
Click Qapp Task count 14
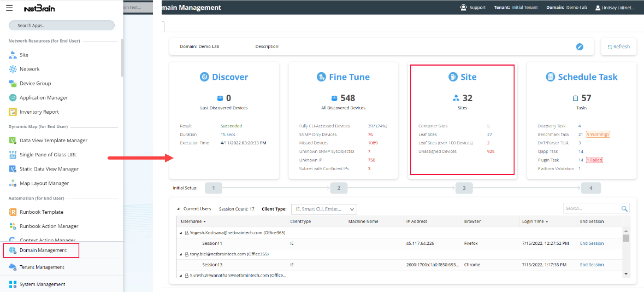(x=581, y=152)
